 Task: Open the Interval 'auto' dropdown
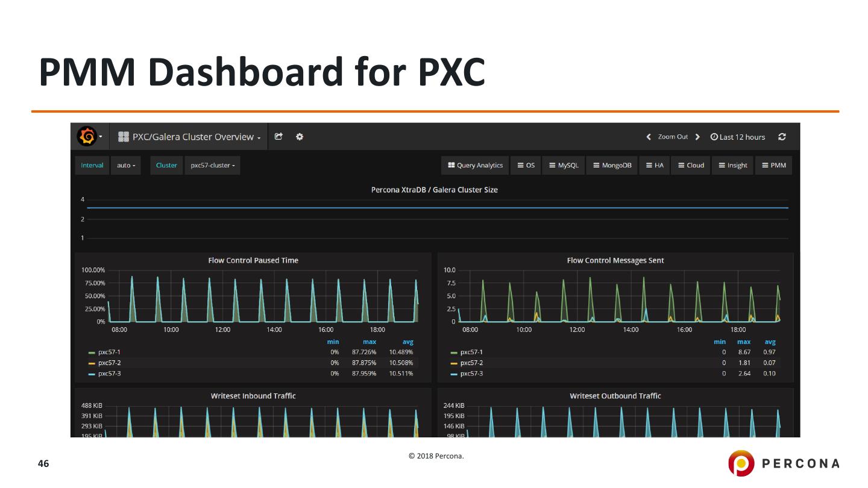[x=125, y=165]
